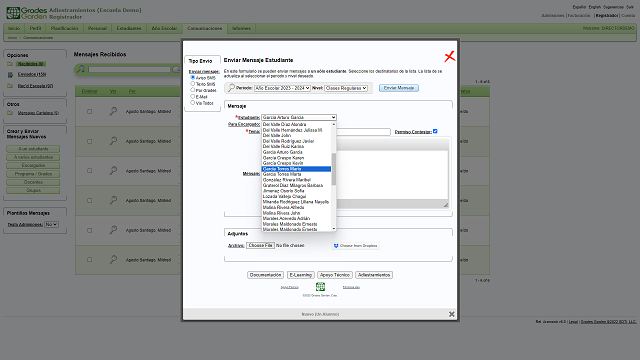The height and width of the screenshot is (360, 640).
Task: Choose Molina Rivera John
Action: pos(281,213)
